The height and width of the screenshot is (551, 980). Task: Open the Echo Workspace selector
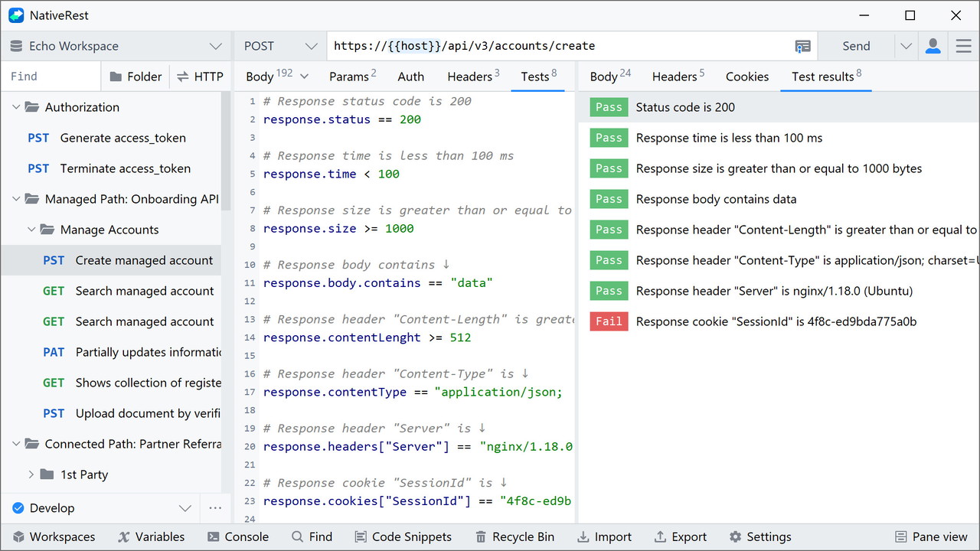(x=116, y=47)
